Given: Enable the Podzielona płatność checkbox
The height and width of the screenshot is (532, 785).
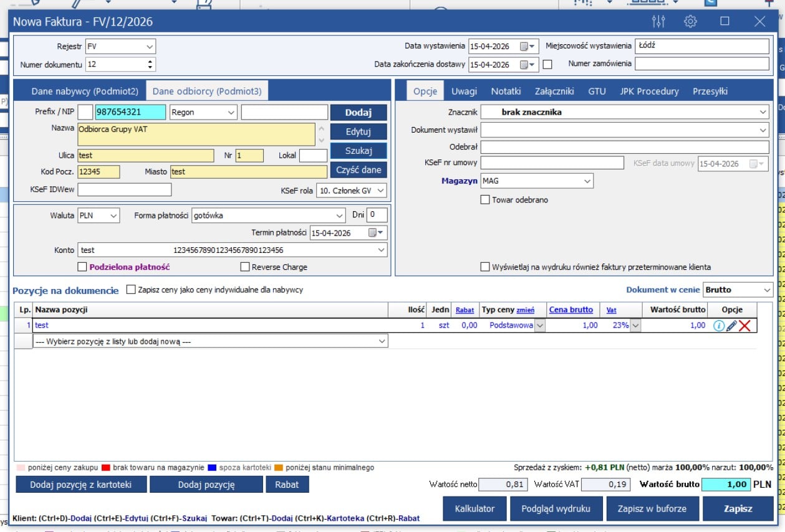Looking at the screenshot, I should [x=82, y=267].
